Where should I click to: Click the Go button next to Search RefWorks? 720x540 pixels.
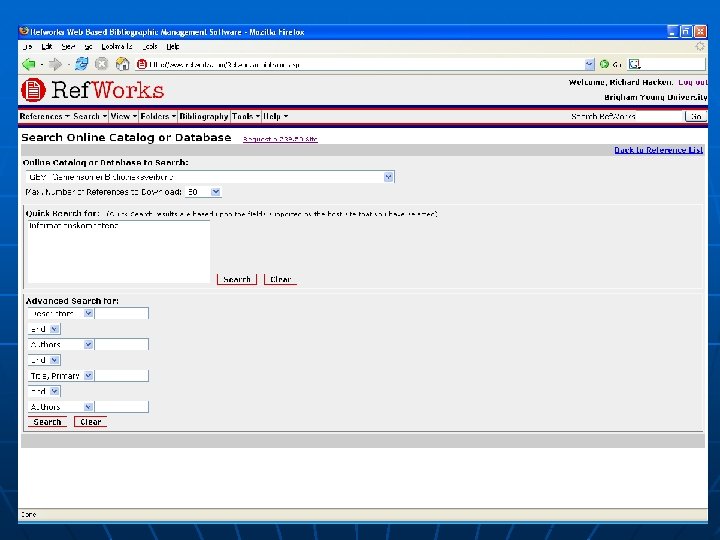tap(696, 117)
